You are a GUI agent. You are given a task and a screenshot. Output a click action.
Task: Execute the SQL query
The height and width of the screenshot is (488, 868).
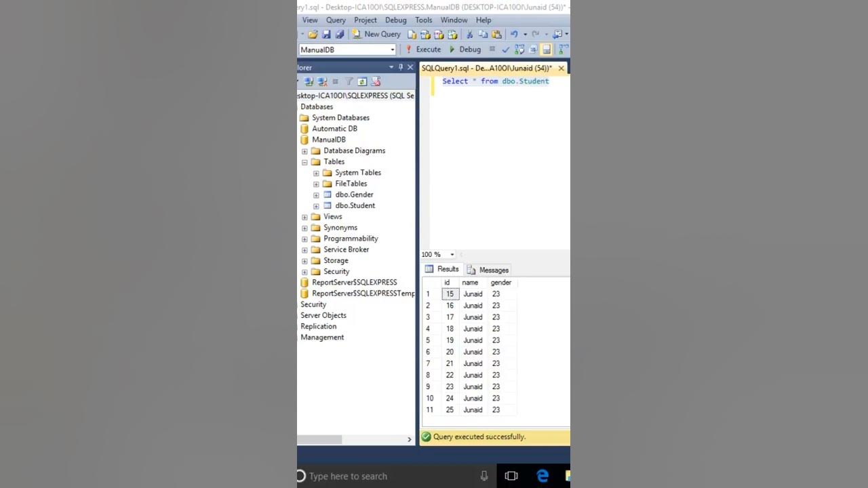423,49
